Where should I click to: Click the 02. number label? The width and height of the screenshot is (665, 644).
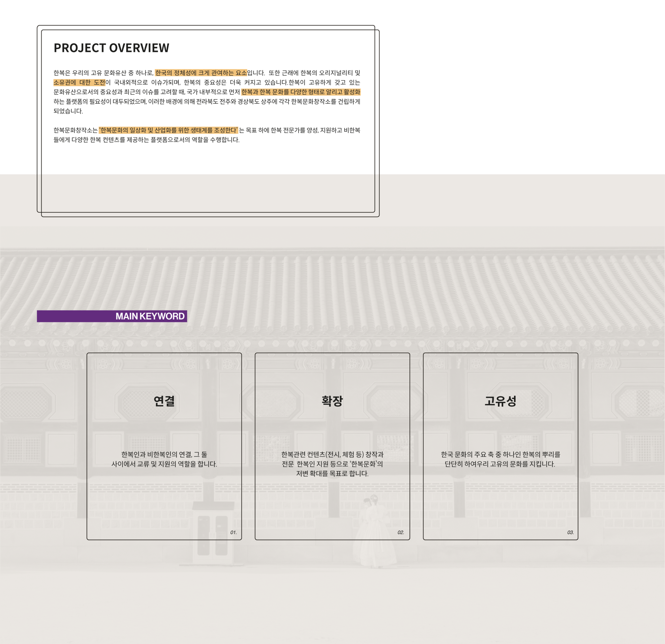coord(401,532)
